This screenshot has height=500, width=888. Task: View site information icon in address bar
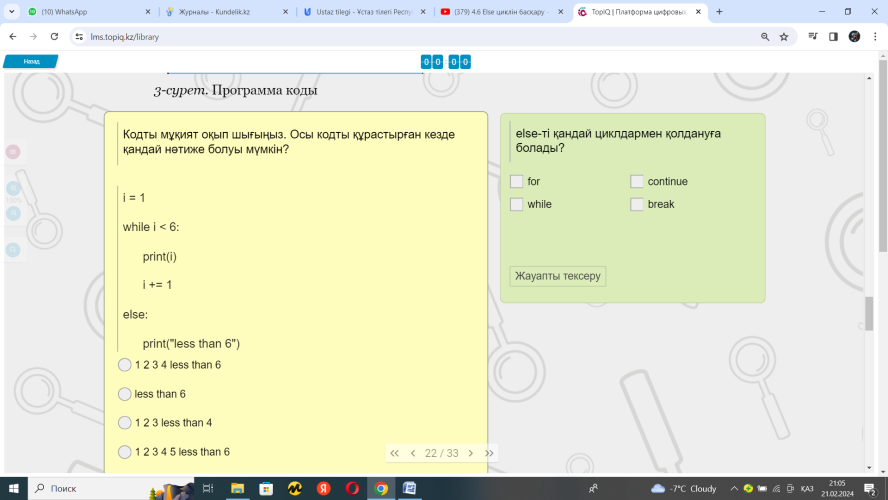click(79, 37)
